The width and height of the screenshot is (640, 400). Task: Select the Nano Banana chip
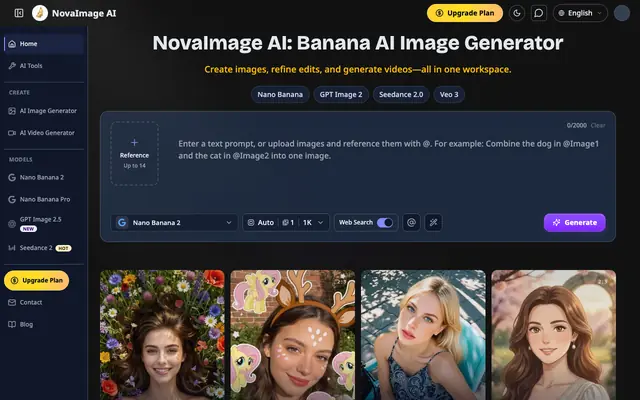(x=280, y=95)
